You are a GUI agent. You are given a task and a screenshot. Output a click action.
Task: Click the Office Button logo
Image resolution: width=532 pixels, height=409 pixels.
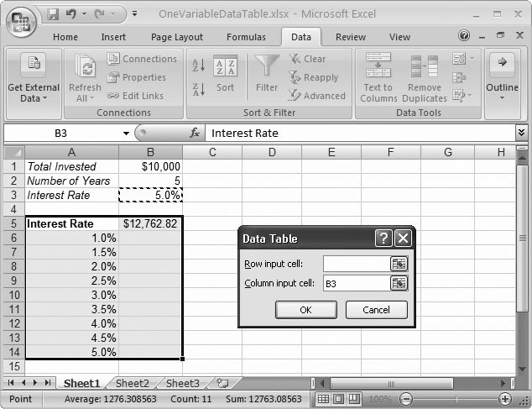(21, 18)
